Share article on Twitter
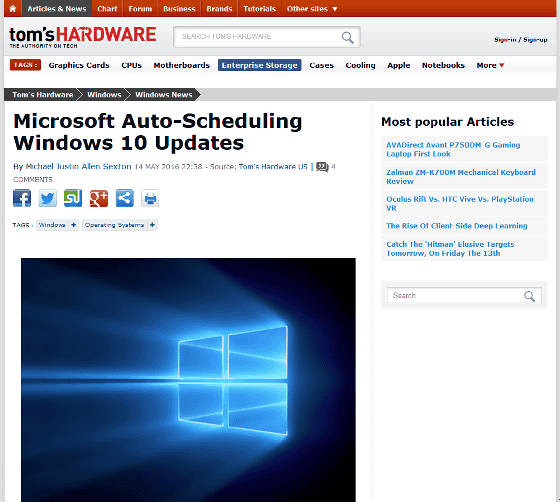The height and width of the screenshot is (502, 560). 48,198
